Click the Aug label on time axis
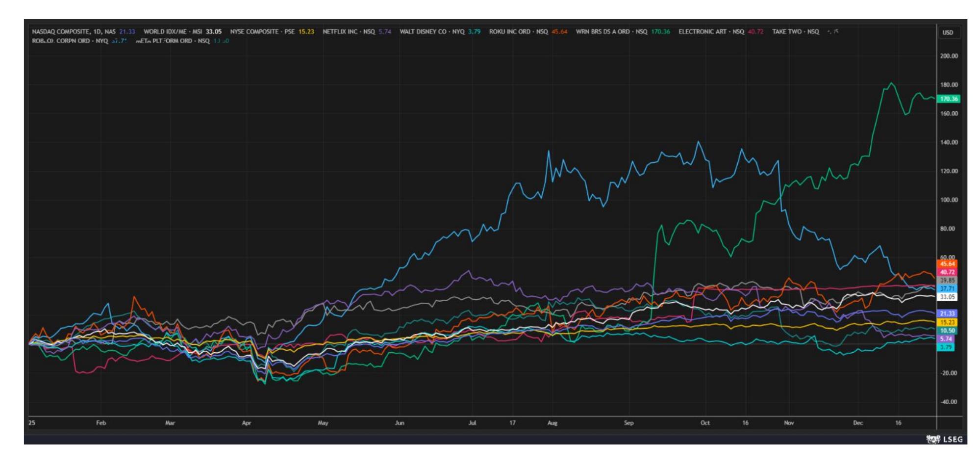This screenshot has width=980, height=468. click(553, 423)
